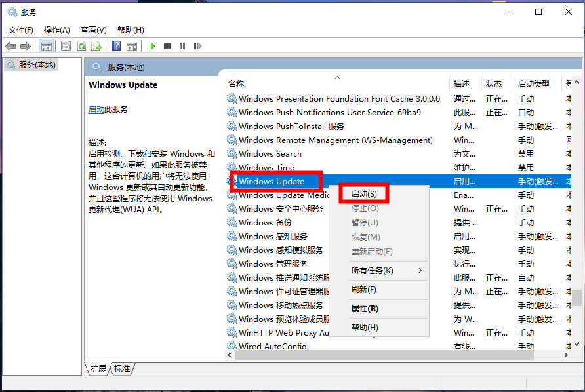This screenshot has width=585, height=392.
Task: Click the Restart Service toolbar button
Action: coord(197,47)
